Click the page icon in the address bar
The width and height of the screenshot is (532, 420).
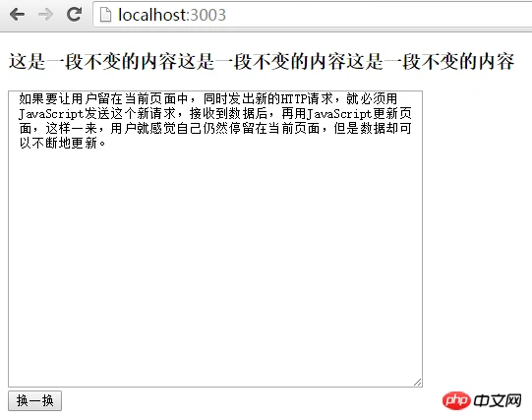tap(105, 15)
